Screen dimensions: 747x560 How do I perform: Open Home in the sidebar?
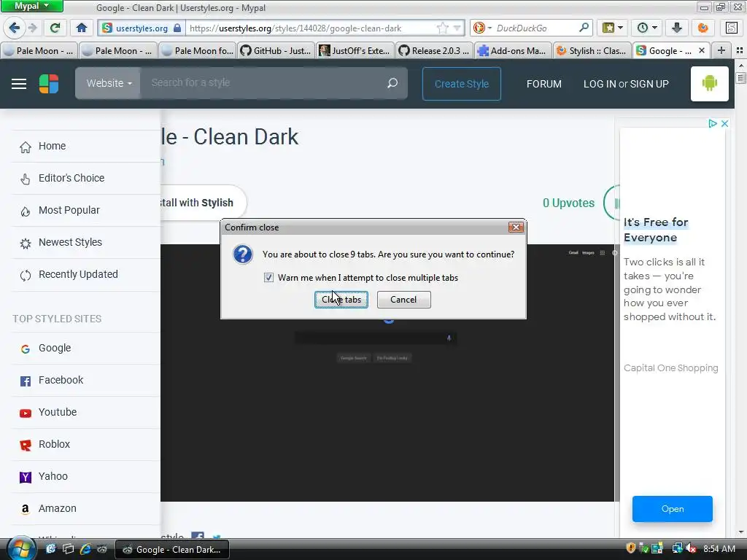(x=86, y=146)
